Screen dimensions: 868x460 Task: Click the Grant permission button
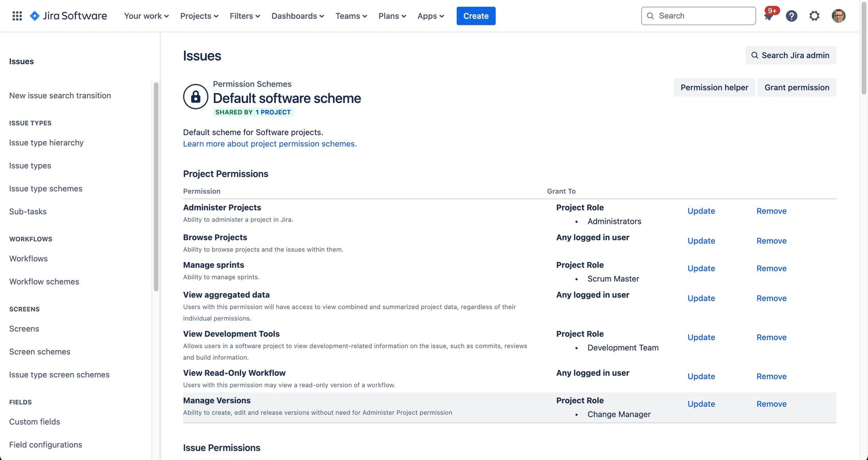click(x=797, y=87)
